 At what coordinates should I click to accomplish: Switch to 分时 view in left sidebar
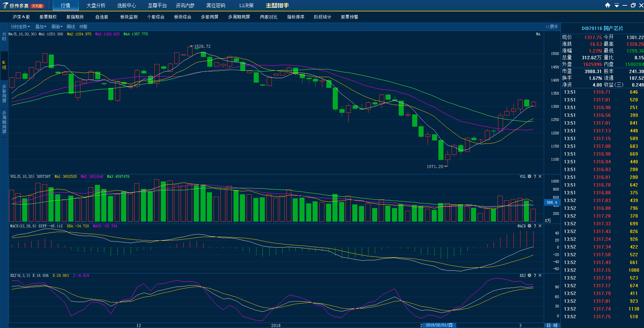4,36
